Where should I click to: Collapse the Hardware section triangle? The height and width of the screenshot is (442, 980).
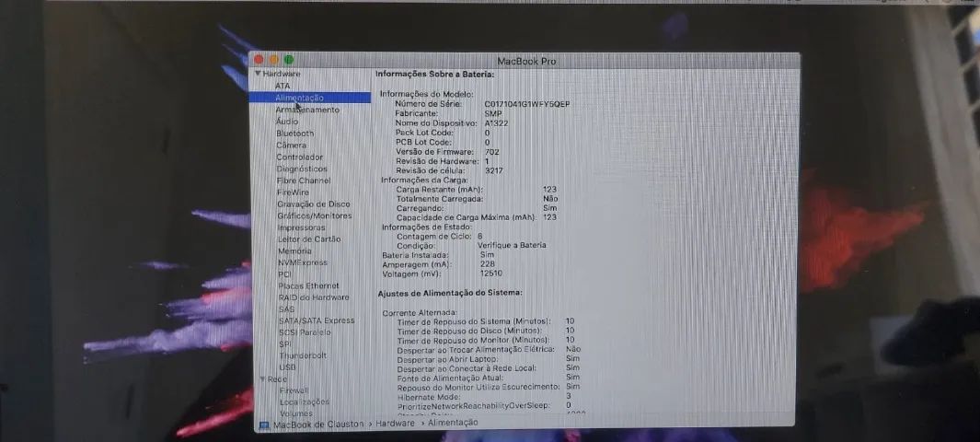point(258,74)
